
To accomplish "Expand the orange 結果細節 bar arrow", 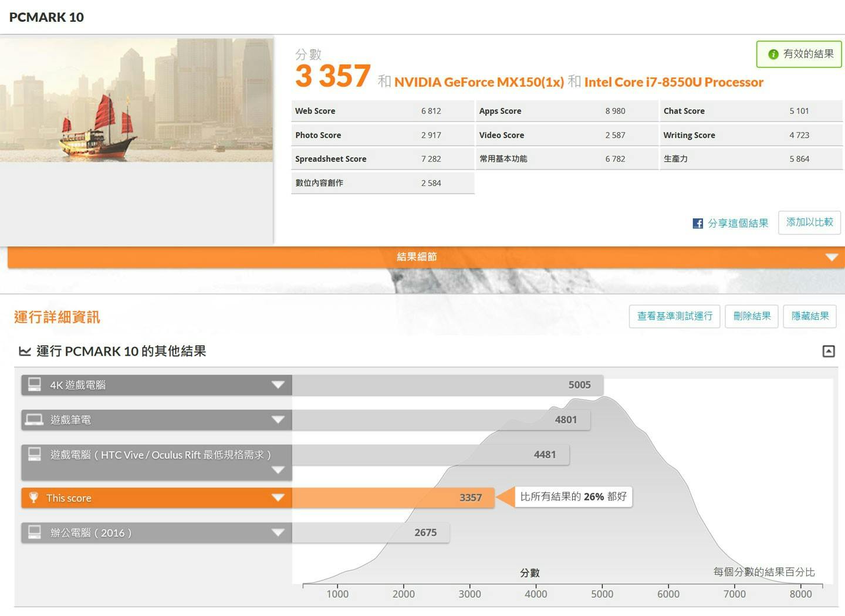I will click(x=832, y=257).
